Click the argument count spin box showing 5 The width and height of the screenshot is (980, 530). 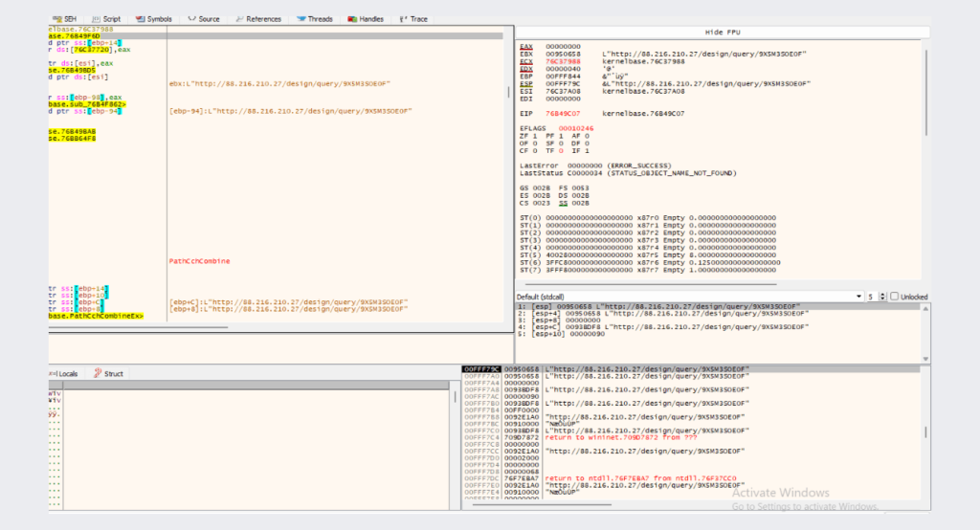(x=877, y=297)
